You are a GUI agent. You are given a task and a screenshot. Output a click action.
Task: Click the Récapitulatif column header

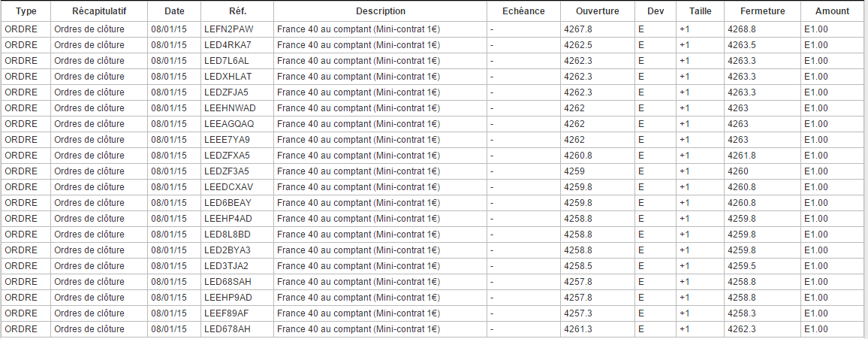click(x=99, y=11)
